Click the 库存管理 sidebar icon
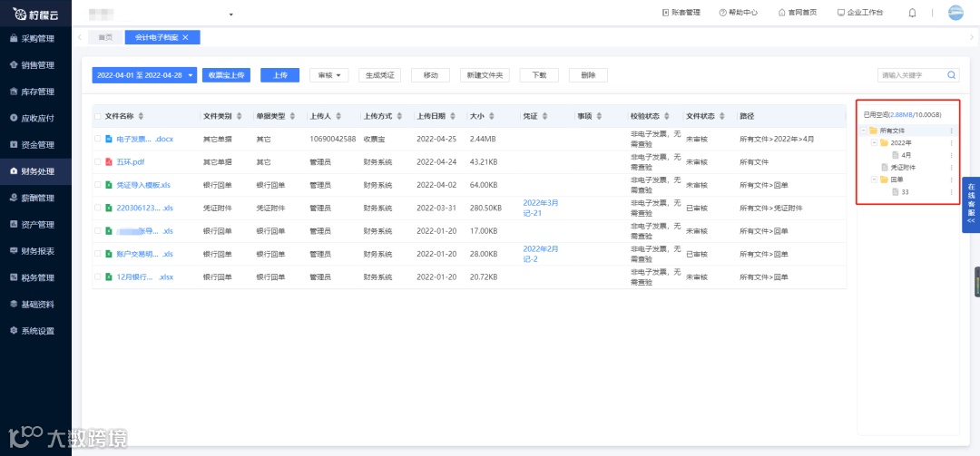The image size is (980, 456). [x=14, y=92]
